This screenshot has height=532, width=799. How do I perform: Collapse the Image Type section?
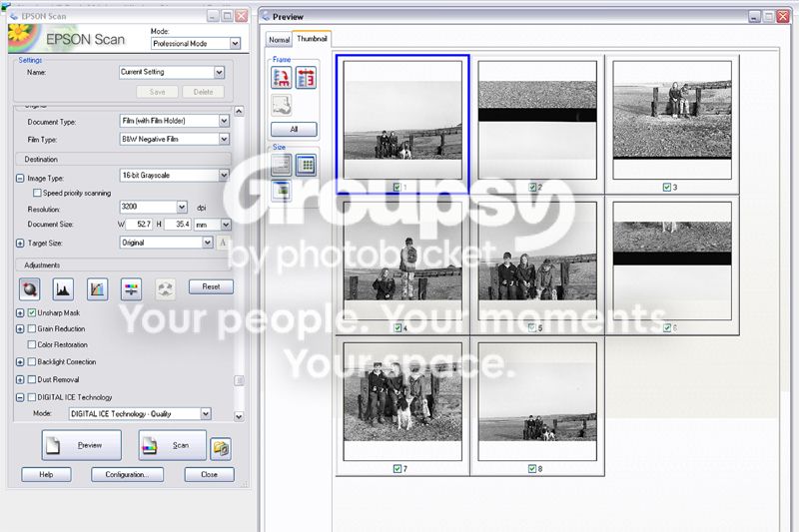pos(20,179)
